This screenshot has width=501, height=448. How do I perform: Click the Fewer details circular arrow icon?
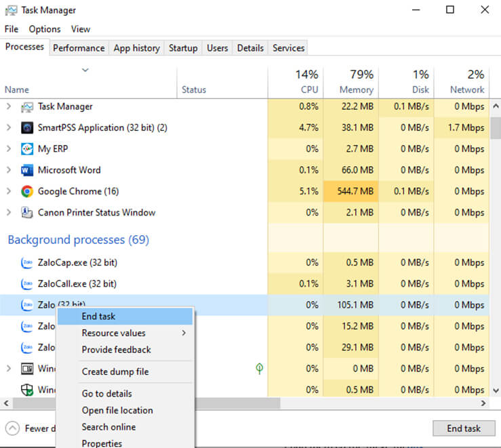[12, 428]
